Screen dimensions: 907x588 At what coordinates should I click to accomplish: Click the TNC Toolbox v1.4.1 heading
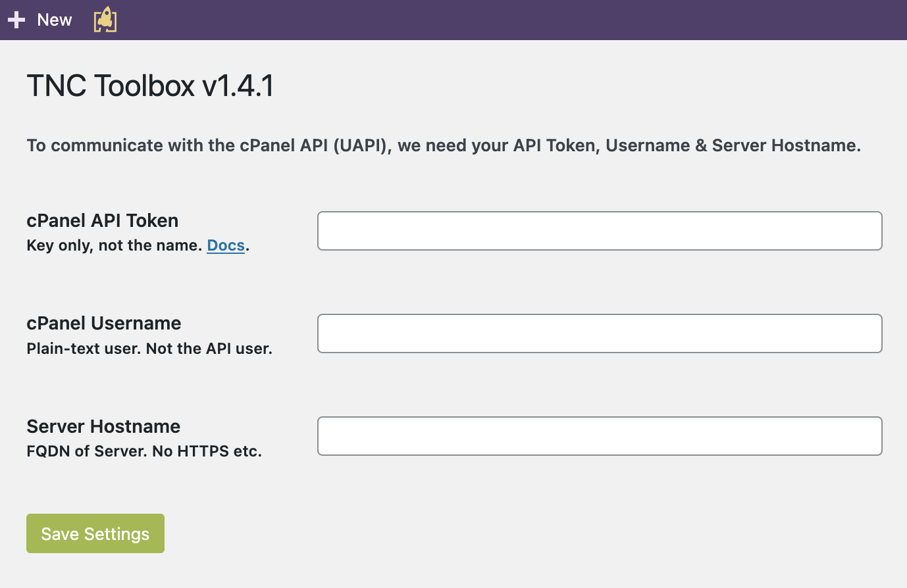coord(150,86)
